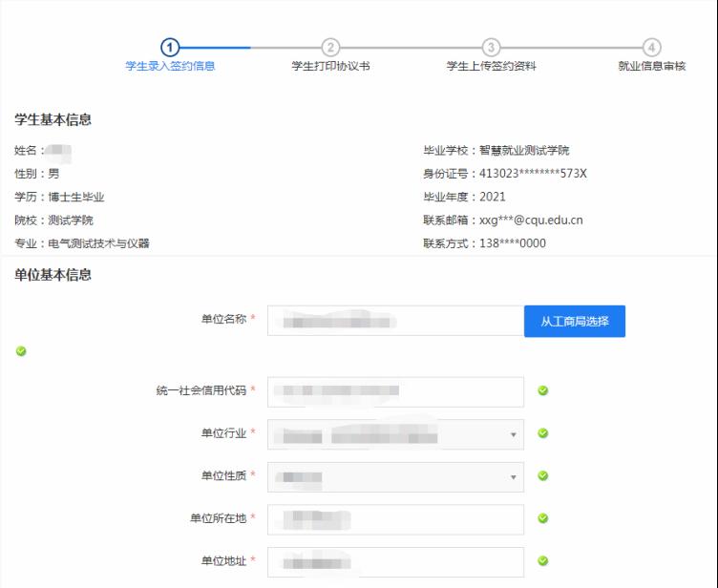Click into the 统一社会信用代码 input field
The image size is (718, 588).
pyautogui.click(x=395, y=391)
